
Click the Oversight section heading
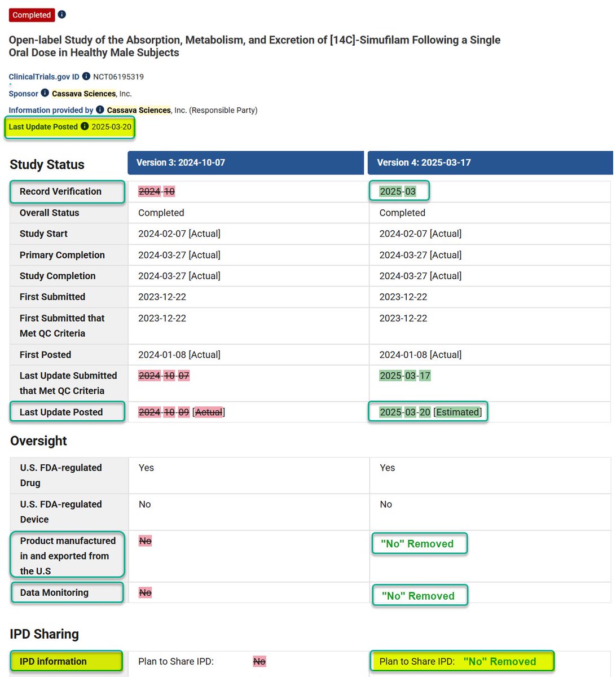pos(38,441)
